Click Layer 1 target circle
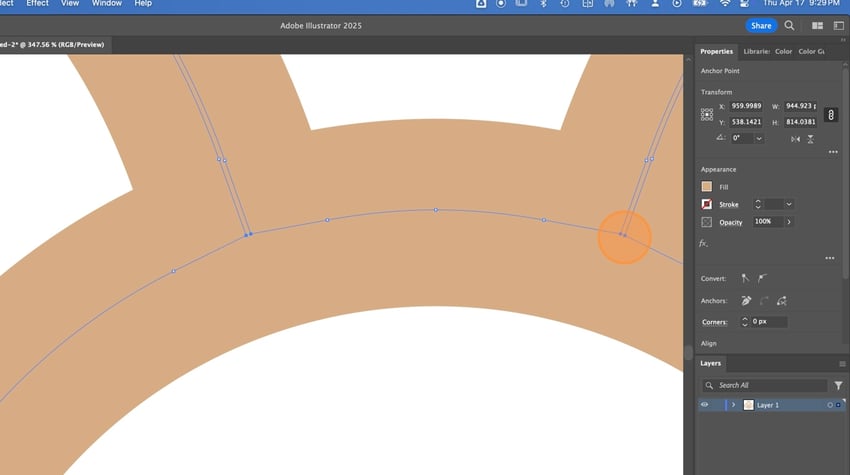This screenshot has width=850, height=475. pyautogui.click(x=829, y=405)
